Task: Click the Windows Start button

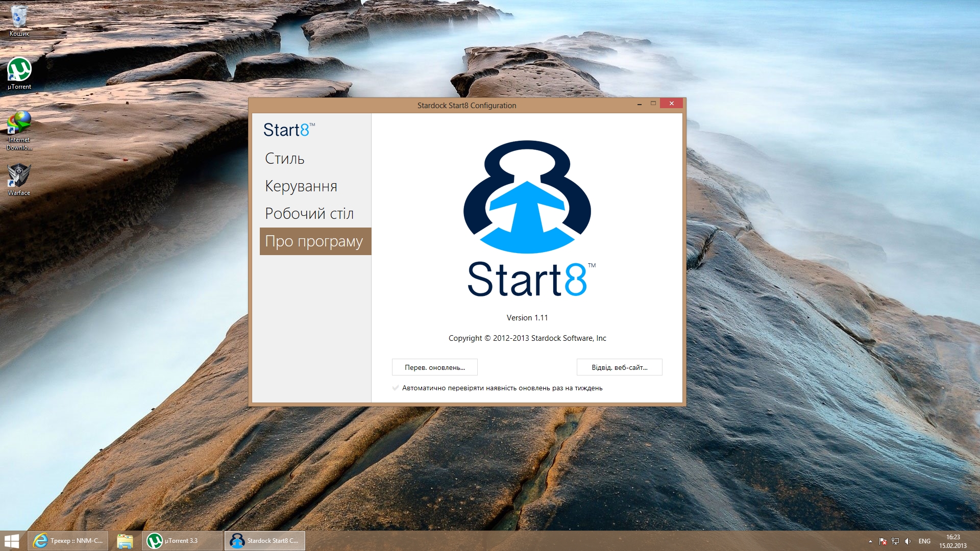Action: (x=12, y=541)
